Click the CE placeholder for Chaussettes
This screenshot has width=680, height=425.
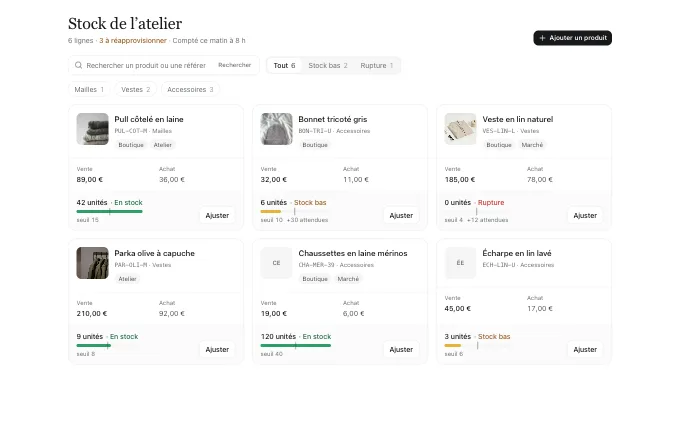click(x=276, y=263)
